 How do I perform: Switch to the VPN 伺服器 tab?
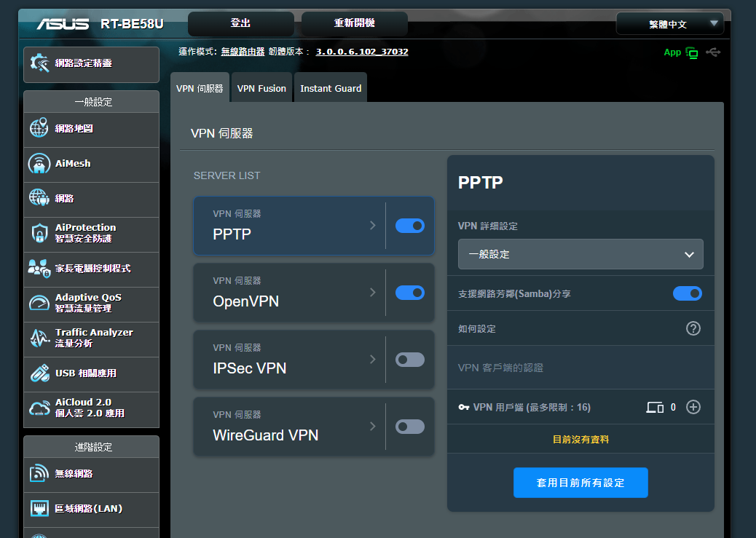200,88
